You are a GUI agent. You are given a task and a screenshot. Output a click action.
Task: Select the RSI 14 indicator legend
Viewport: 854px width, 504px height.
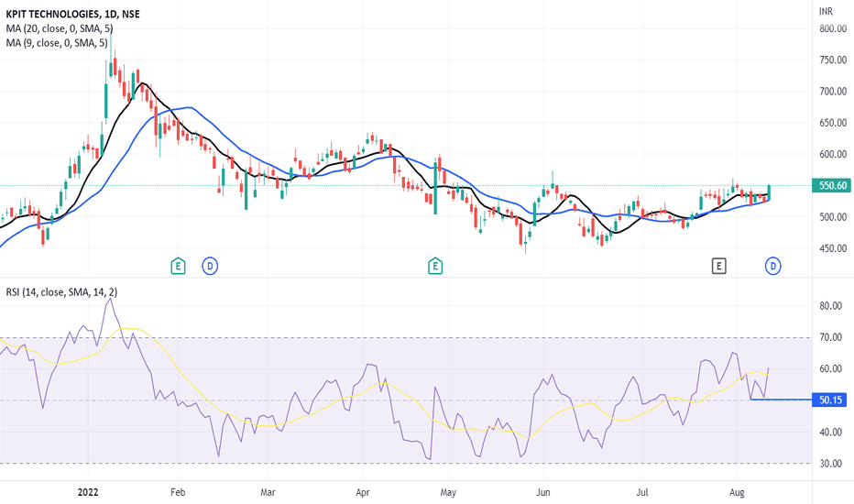(61, 292)
